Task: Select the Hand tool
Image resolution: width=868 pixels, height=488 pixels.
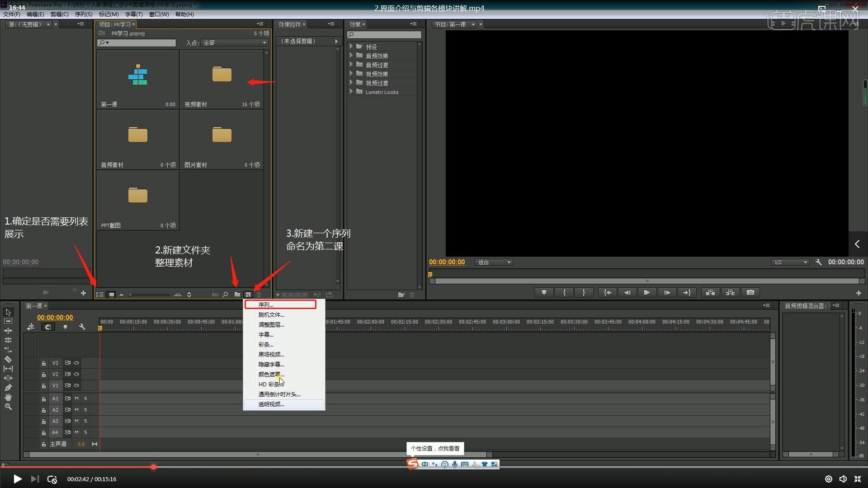Action: coord(8,397)
